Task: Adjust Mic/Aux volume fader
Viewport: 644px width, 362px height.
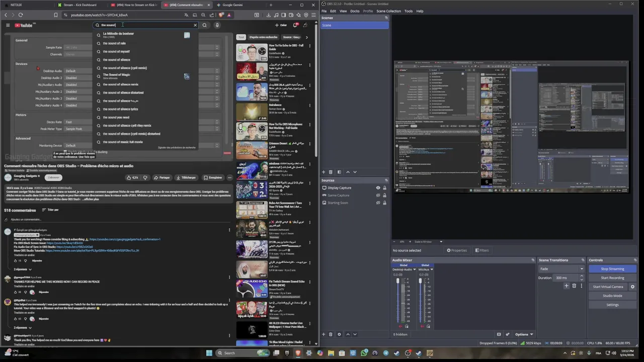Action: (420, 281)
